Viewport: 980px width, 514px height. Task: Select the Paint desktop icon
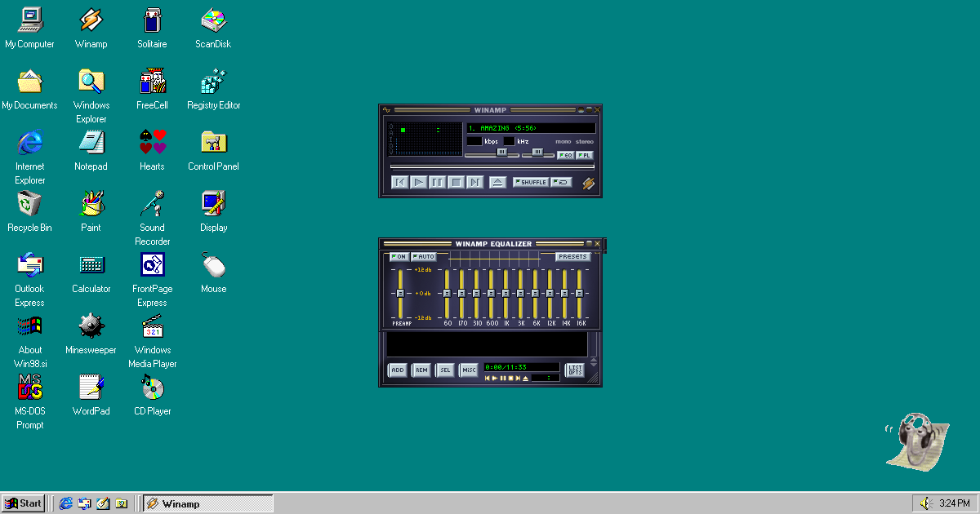pyautogui.click(x=91, y=212)
